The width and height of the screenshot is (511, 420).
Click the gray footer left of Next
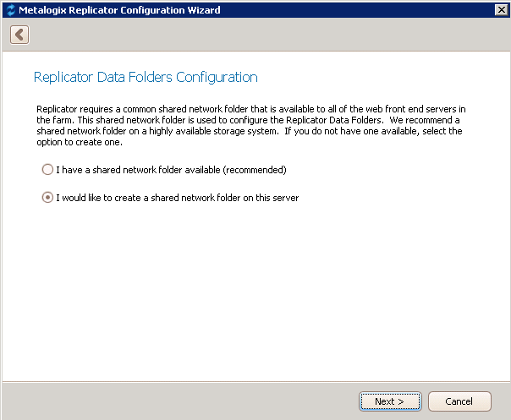tap(169, 401)
